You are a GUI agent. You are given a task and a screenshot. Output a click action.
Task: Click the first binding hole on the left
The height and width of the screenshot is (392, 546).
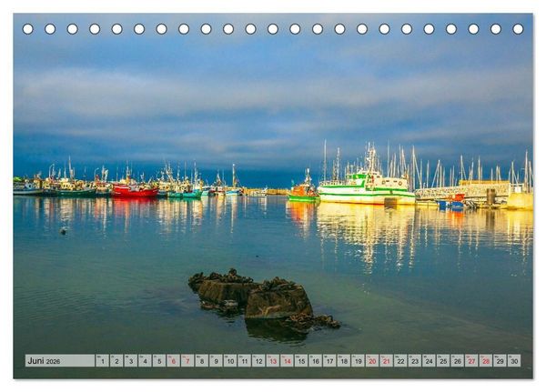tap(28, 29)
